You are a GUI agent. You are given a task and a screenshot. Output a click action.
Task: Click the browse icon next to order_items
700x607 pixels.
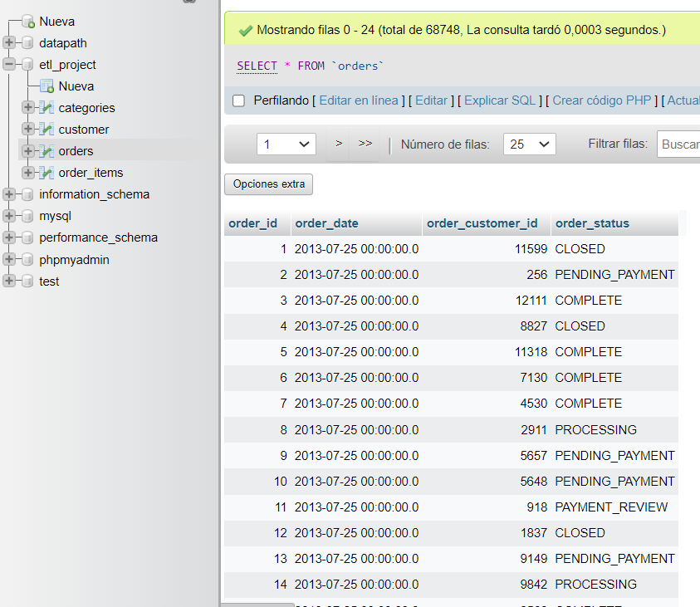click(47, 172)
